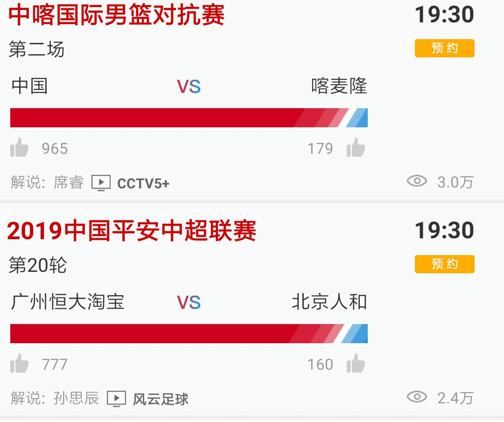Open 2019中国平安中超联赛 match title
The height and width of the screenshot is (422, 504).
(x=132, y=231)
